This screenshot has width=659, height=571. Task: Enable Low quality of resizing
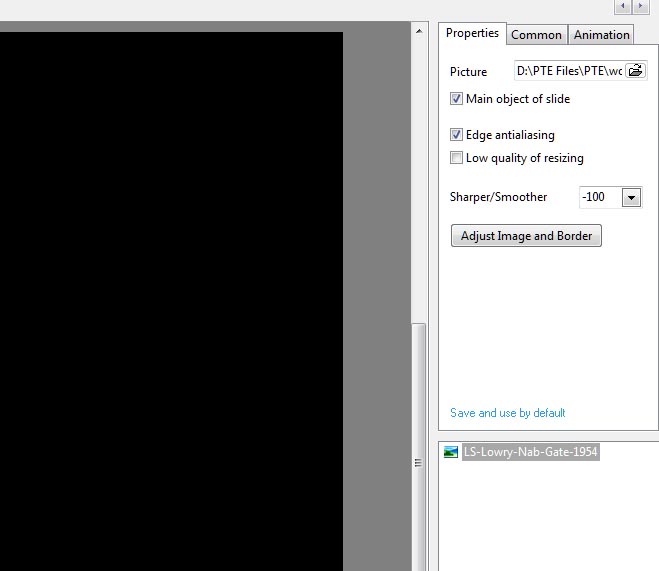(457, 158)
